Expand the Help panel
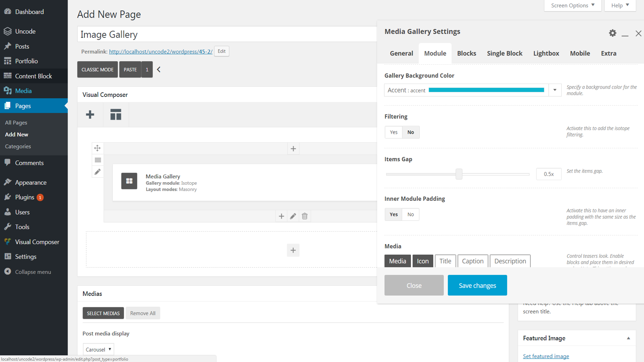 (620, 5)
